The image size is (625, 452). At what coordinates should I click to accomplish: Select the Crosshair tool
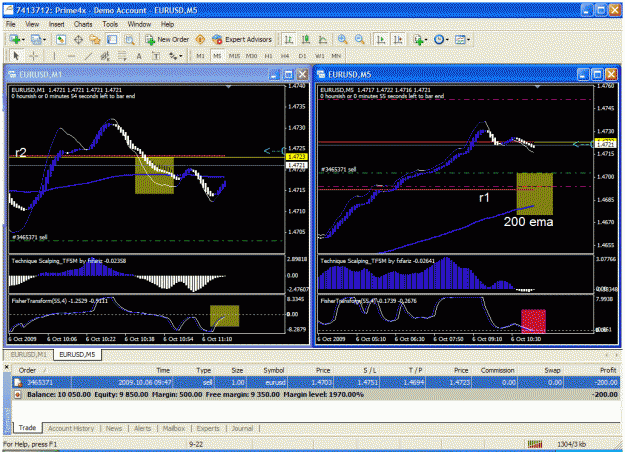[33, 56]
